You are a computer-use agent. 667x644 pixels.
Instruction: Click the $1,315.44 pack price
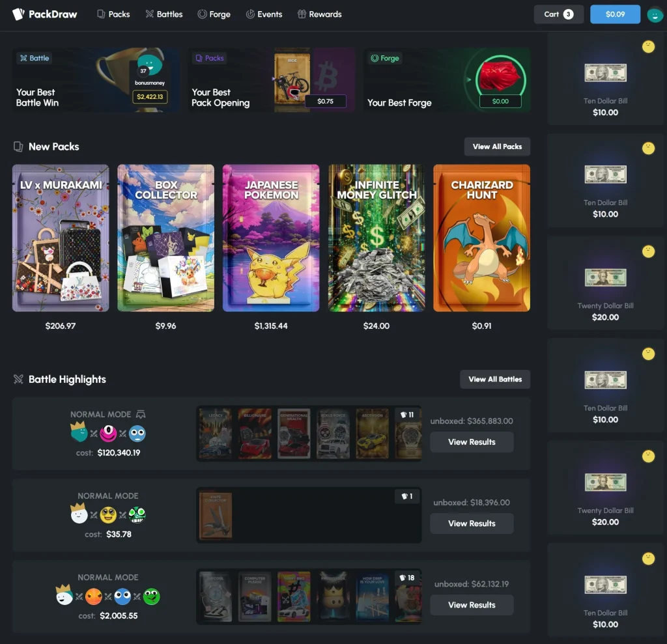[271, 326]
